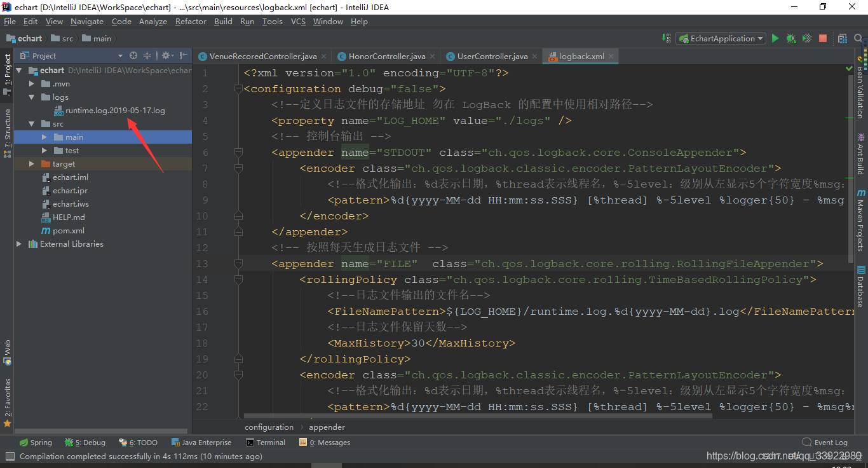Image resolution: width=868 pixels, height=468 pixels.
Task: Click the appender breadcrumb below editor
Action: pos(327,427)
